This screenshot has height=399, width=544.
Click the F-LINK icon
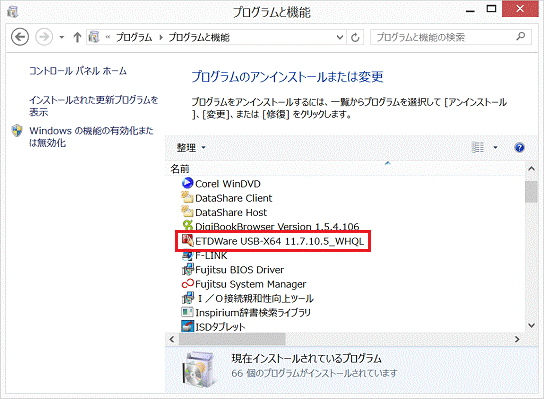pyautogui.click(x=187, y=256)
